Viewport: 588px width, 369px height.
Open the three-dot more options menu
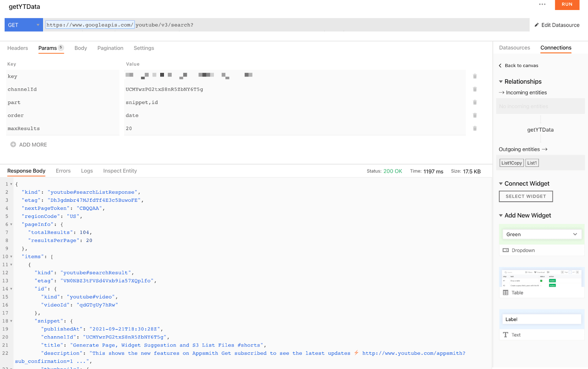(x=542, y=4)
